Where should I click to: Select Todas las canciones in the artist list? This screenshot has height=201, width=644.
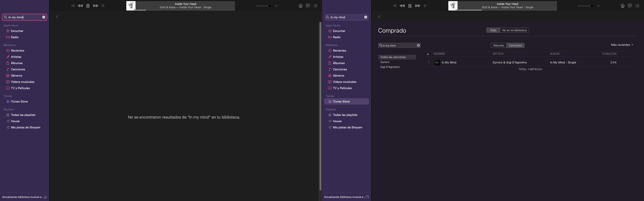tap(397, 57)
